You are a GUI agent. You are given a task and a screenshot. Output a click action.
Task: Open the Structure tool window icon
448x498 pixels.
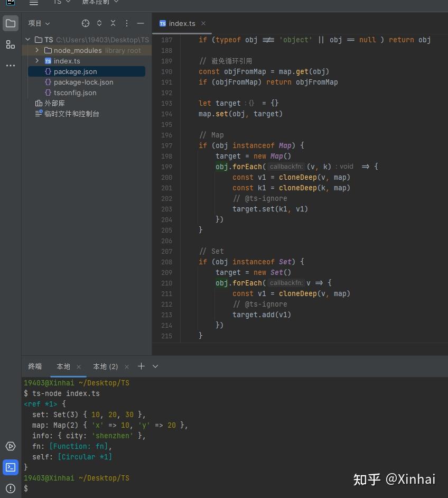point(11,44)
